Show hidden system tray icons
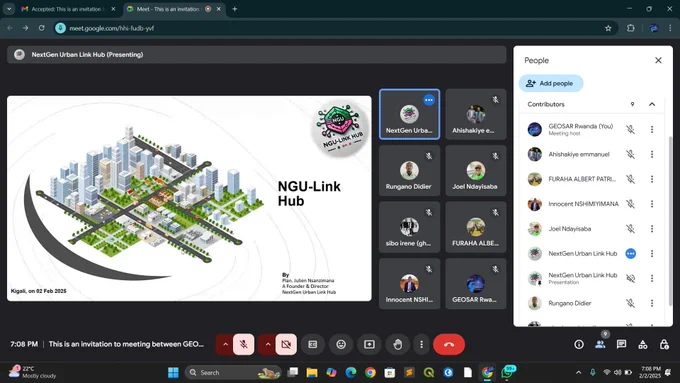 (579, 373)
